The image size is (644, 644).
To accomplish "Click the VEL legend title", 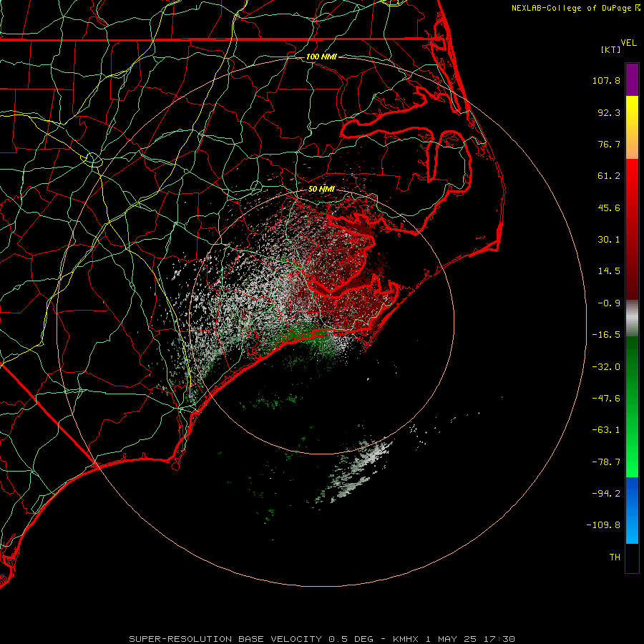I will (628, 43).
